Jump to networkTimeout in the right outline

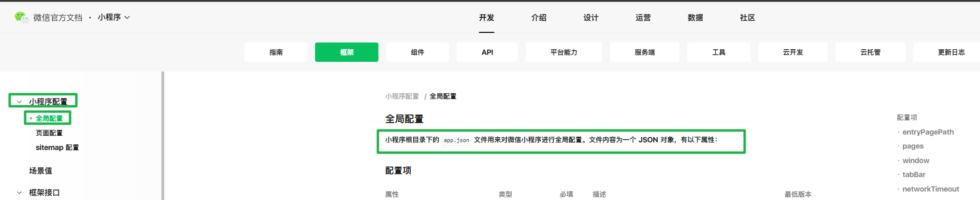[x=931, y=189]
